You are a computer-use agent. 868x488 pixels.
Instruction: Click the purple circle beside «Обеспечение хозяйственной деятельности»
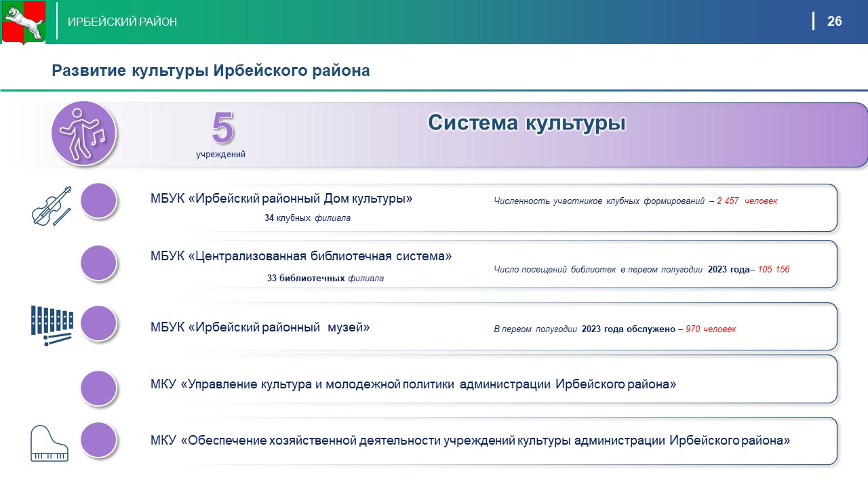click(x=99, y=440)
